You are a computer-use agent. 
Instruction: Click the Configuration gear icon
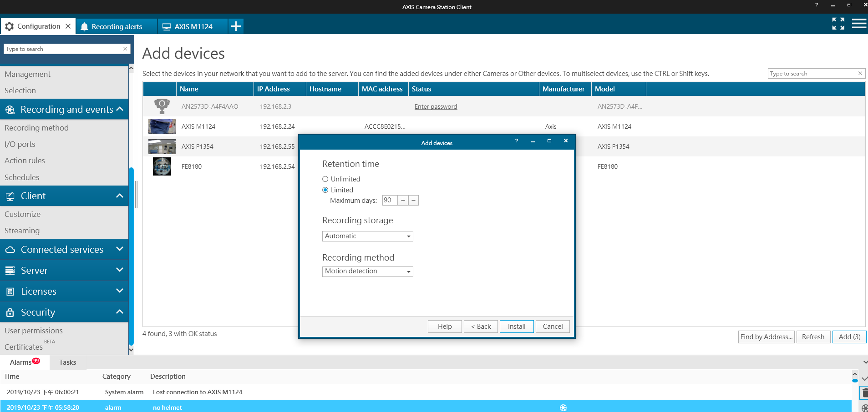[x=9, y=26]
